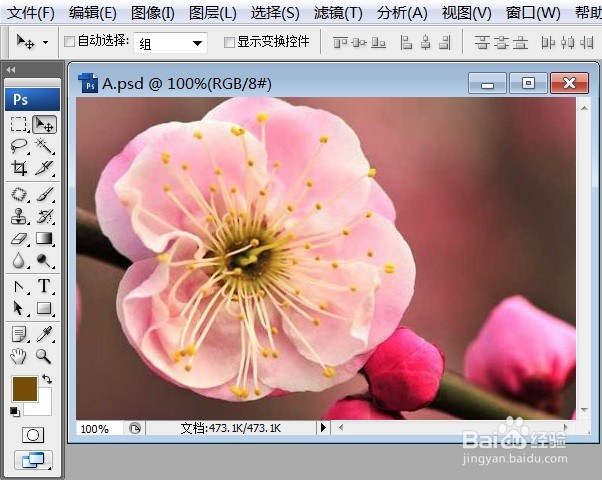Screen dimensions: 602x480
Task: Select the Eraser tool
Action: tap(19, 238)
